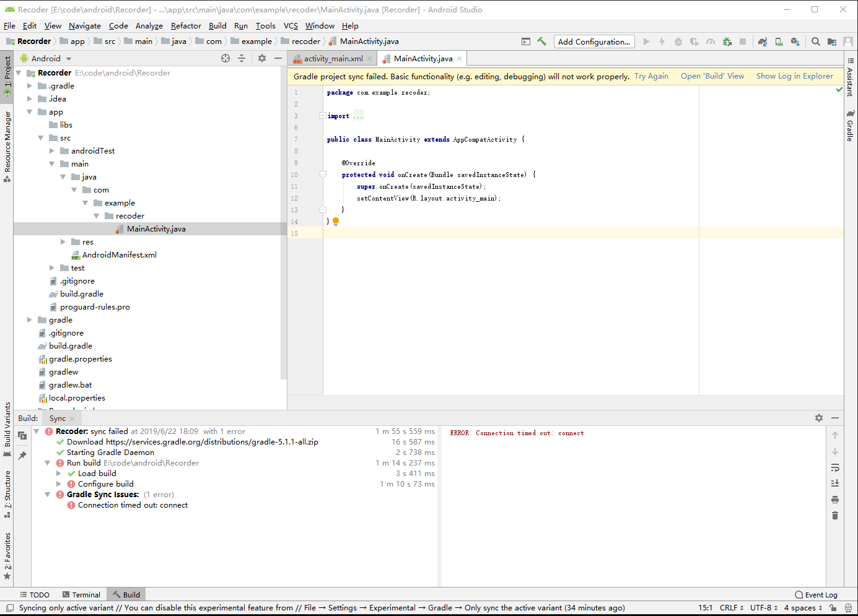Click the Search Everywhere magnifier icon
858x616 pixels.
tap(816, 41)
